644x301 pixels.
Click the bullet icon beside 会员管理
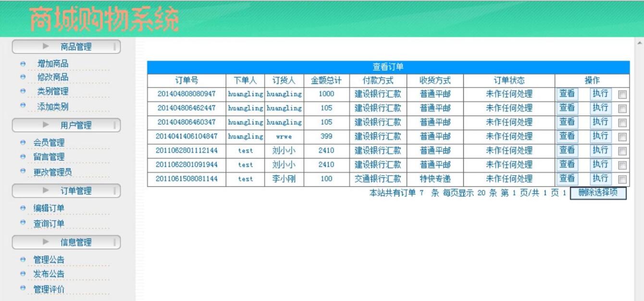(23, 143)
